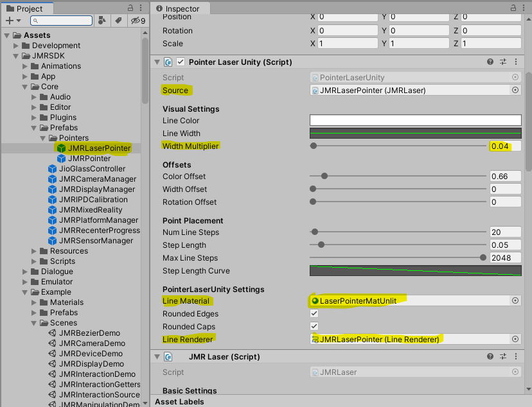This screenshot has width=532, height=407.
Task: Click the search-by-type icon in Project toolbar
Action: click(x=103, y=20)
